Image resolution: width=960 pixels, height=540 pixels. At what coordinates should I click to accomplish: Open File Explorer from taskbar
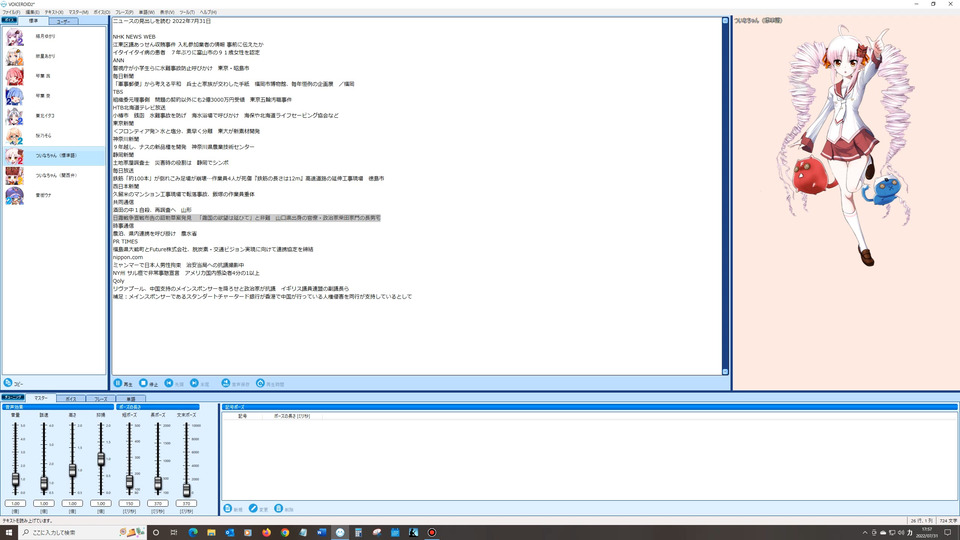[x=211, y=533]
